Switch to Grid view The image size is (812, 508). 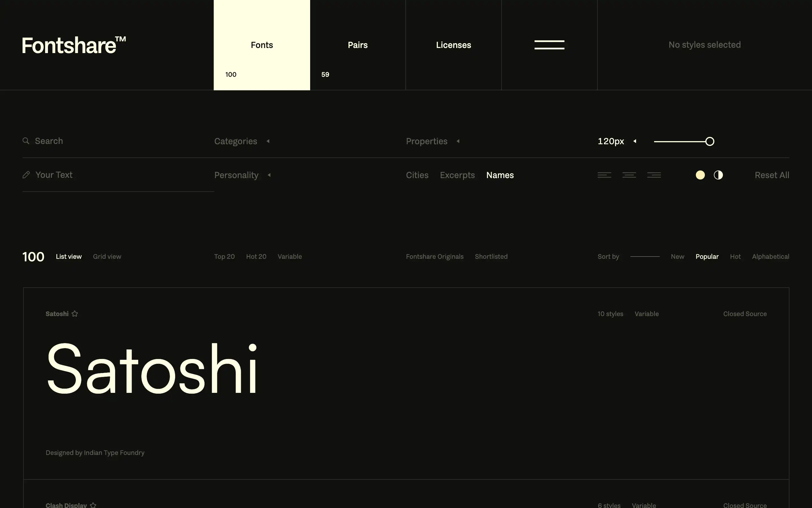[107, 257]
